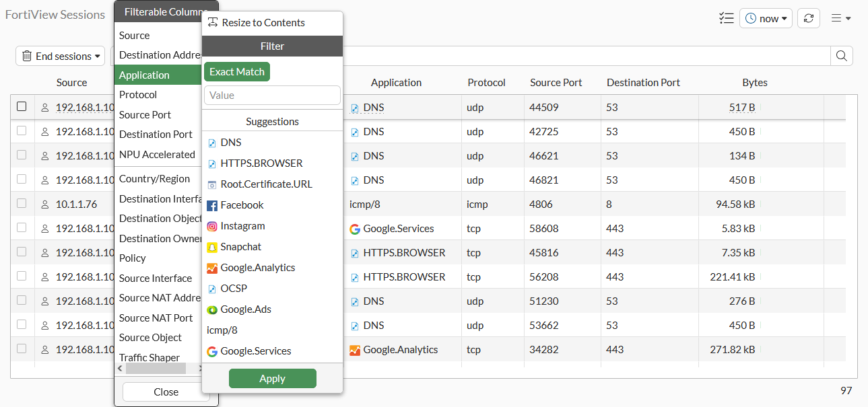Close the Filterable Columns panel

[165, 392]
